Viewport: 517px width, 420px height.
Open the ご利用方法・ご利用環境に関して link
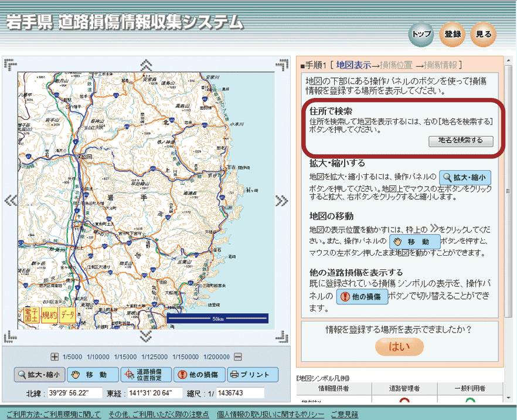[x=53, y=414]
